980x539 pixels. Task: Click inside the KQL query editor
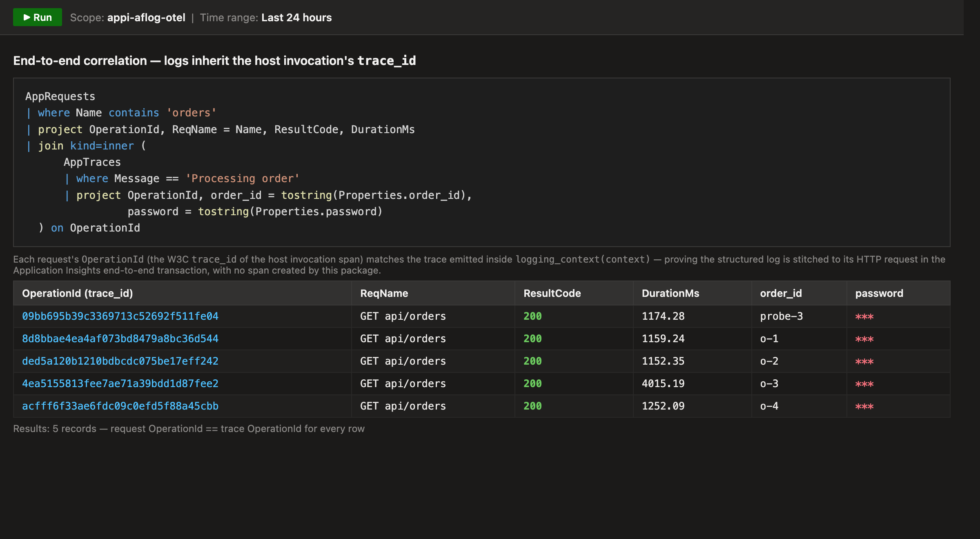[x=482, y=162]
